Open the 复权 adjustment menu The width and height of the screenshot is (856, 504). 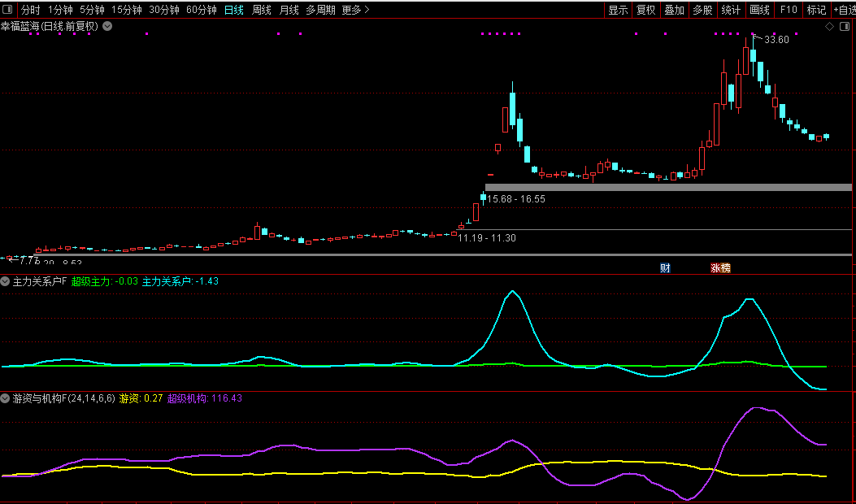[x=645, y=10]
